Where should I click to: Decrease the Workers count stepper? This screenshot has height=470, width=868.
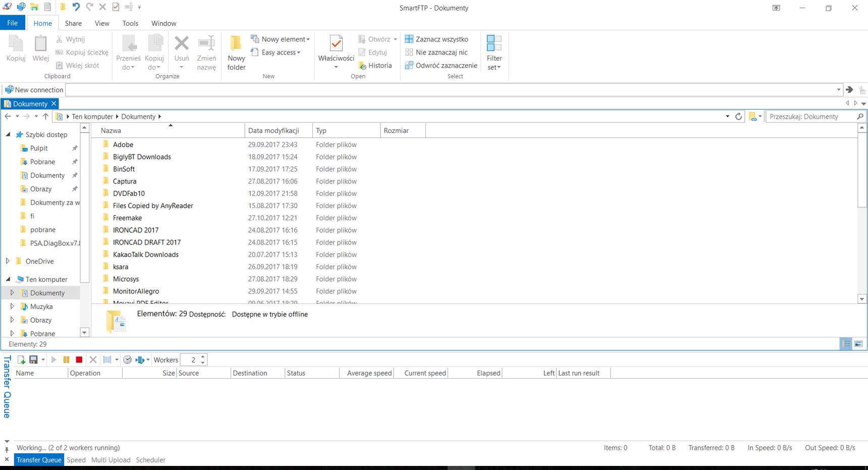point(203,362)
